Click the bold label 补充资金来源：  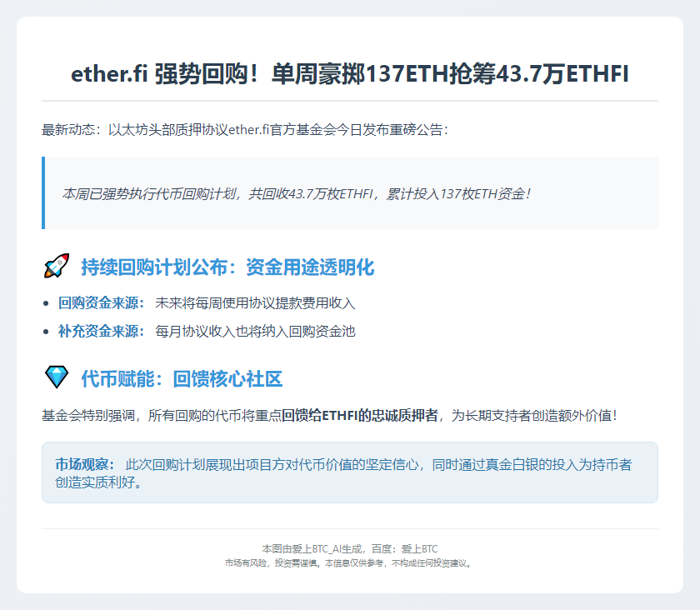click(x=102, y=332)
